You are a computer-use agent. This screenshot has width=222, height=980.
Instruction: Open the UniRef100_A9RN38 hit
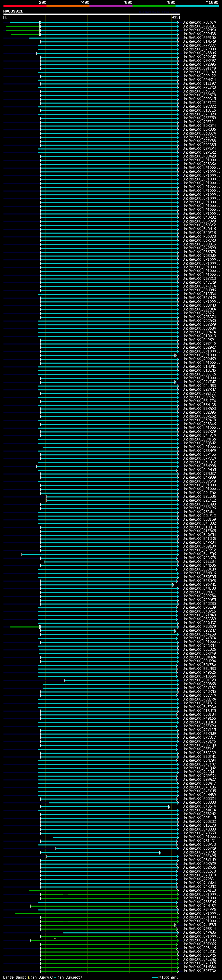click(x=199, y=34)
